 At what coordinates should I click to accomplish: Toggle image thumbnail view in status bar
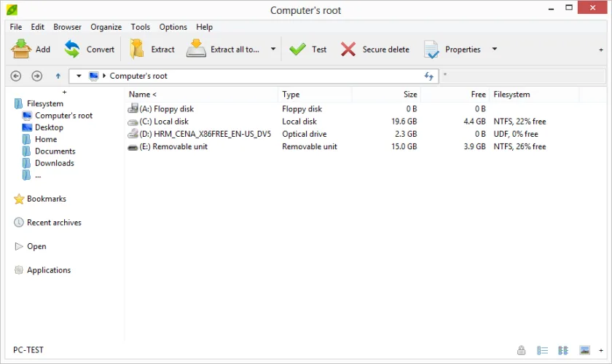pyautogui.click(x=584, y=350)
